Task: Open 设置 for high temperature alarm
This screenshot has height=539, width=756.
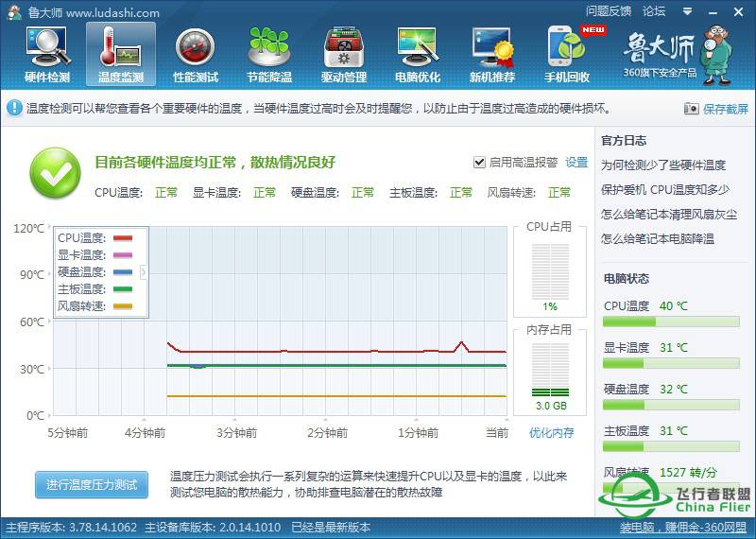Action: coord(576,162)
